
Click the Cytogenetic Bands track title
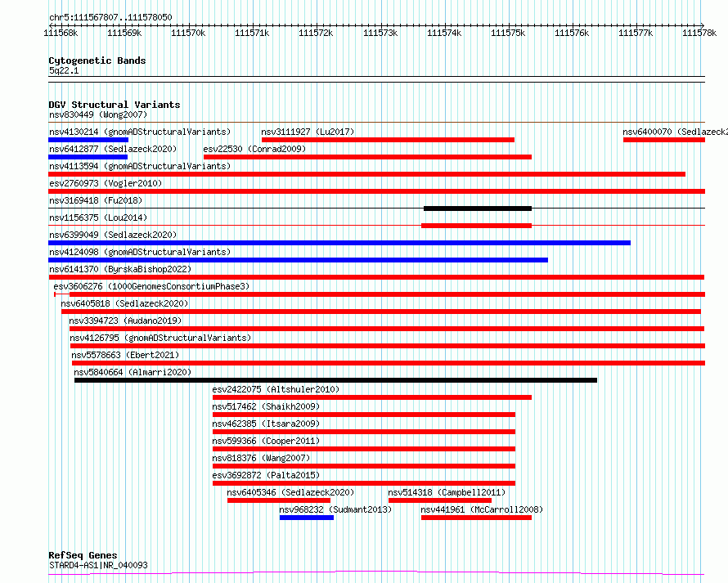(x=97, y=61)
